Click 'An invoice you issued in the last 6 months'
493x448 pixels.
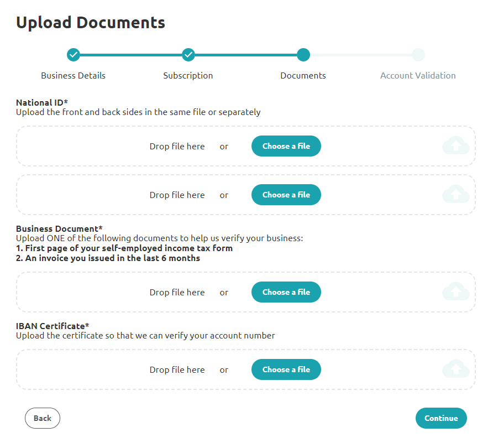point(108,258)
